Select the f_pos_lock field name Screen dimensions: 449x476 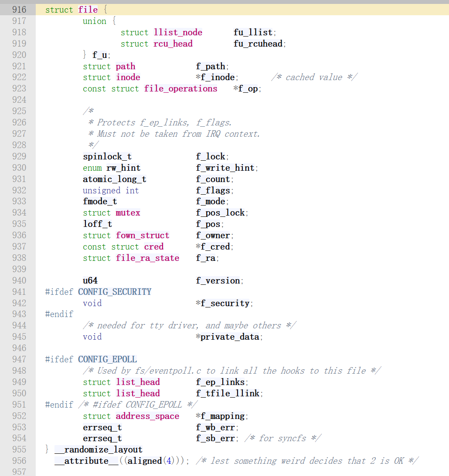tap(221, 213)
